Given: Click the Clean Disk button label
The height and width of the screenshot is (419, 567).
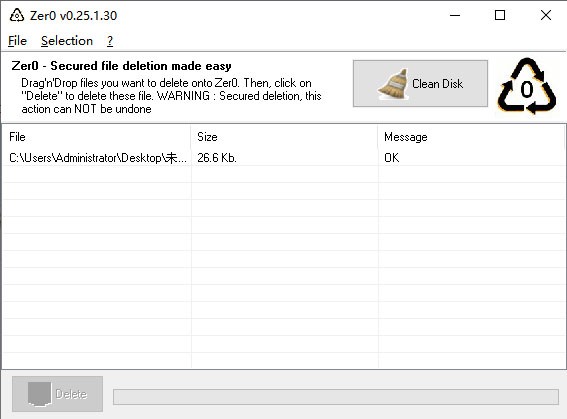Looking at the screenshot, I should pyautogui.click(x=437, y=84).
